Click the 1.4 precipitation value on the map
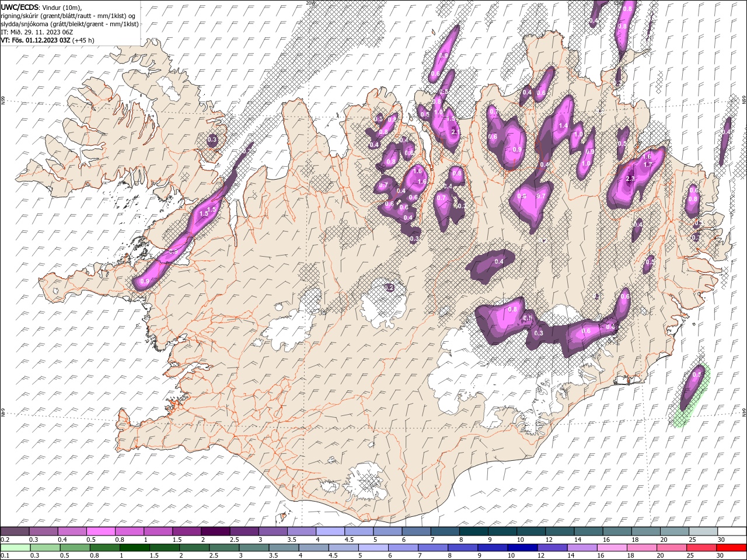The width and height of the screenshot is (747, 560). pos(563,125)
